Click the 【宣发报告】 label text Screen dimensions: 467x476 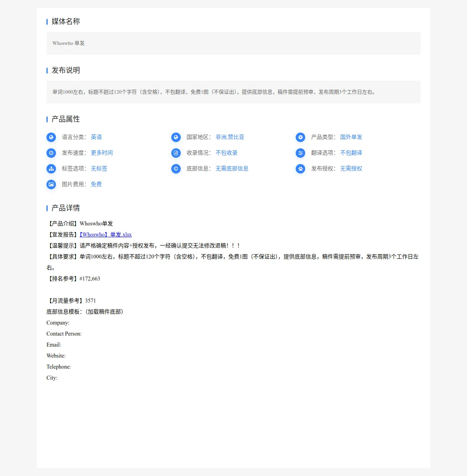63,234
